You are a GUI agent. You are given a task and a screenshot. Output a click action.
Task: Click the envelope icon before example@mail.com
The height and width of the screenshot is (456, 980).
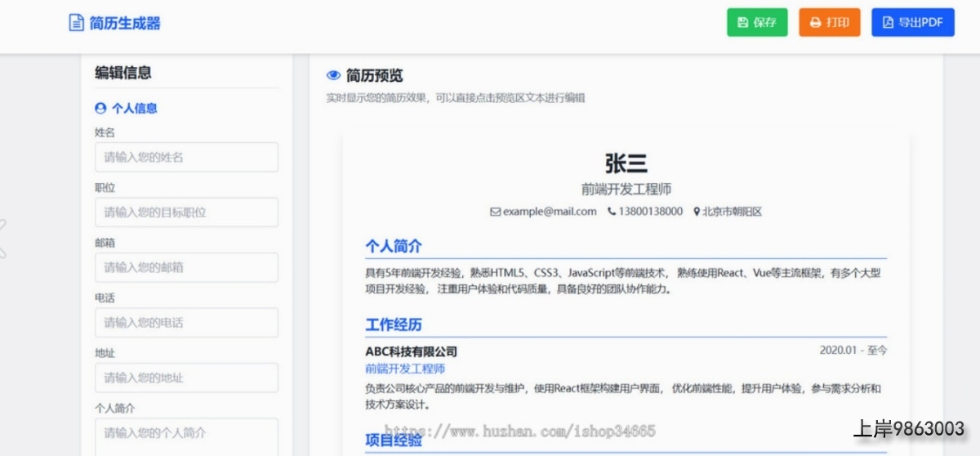495,212
